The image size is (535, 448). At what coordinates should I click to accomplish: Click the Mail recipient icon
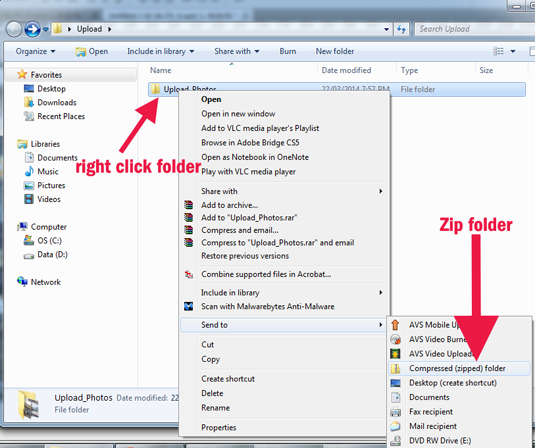pyautogui.click(x=395, y=426)
